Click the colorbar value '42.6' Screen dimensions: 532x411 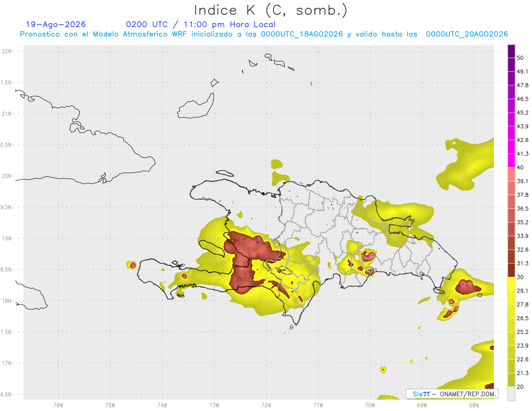coord(523,140)
